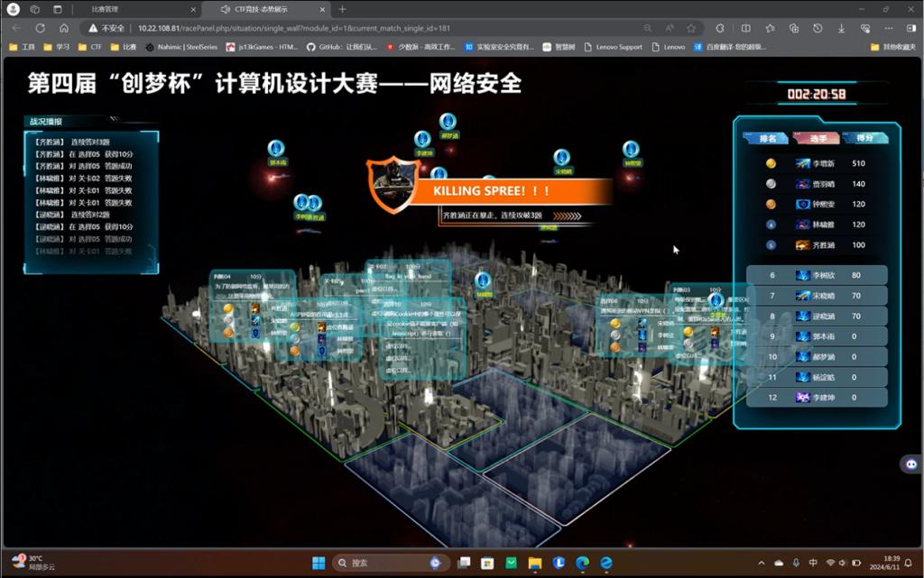Image resolution: width=924 pixels, height=578 pixels.
Task: Open File Explorer from the taskbar
Action: (535, 563)
